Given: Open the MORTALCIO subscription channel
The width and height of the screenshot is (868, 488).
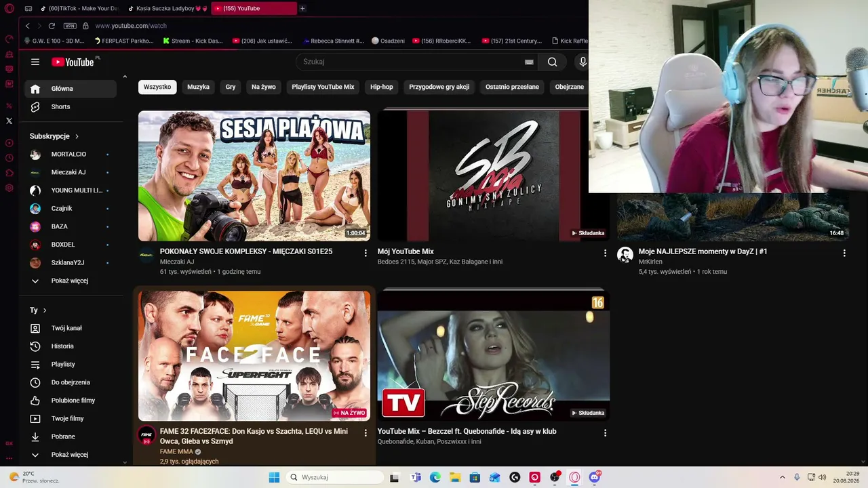Looking at the screenshot, I should click(71, 154).
